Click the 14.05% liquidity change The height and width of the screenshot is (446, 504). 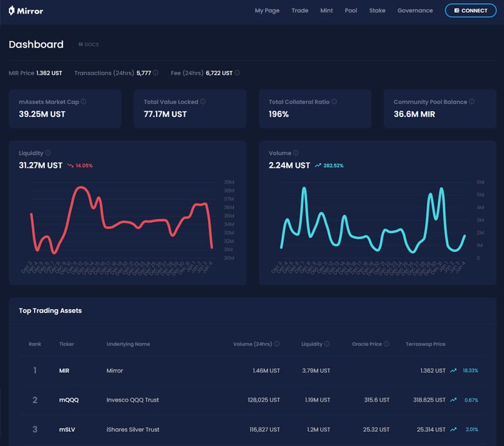tap(84, 165)
